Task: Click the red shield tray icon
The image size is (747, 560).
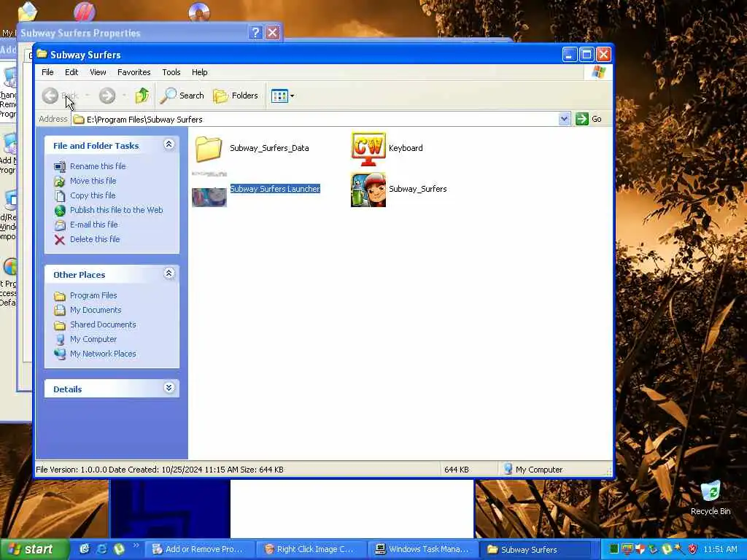Action: click(693, 550)
